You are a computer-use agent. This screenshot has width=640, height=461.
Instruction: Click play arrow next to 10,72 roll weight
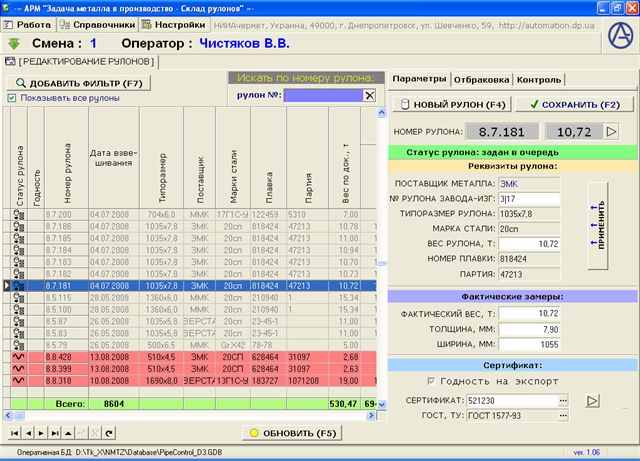[611, 131]
